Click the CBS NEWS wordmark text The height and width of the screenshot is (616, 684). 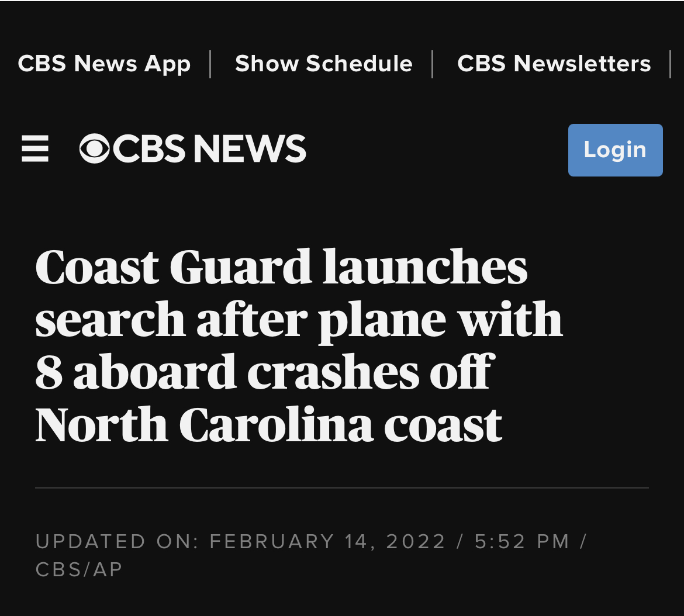209,148
